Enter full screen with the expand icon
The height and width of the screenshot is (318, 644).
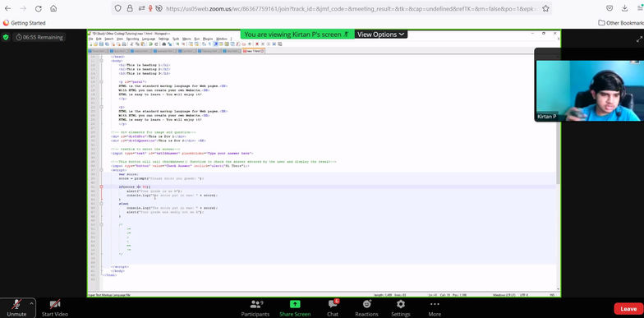tap(639, 39)
